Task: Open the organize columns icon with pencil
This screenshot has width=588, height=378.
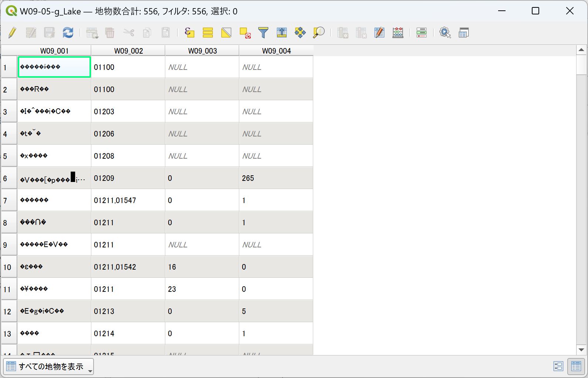Action: 379,33
